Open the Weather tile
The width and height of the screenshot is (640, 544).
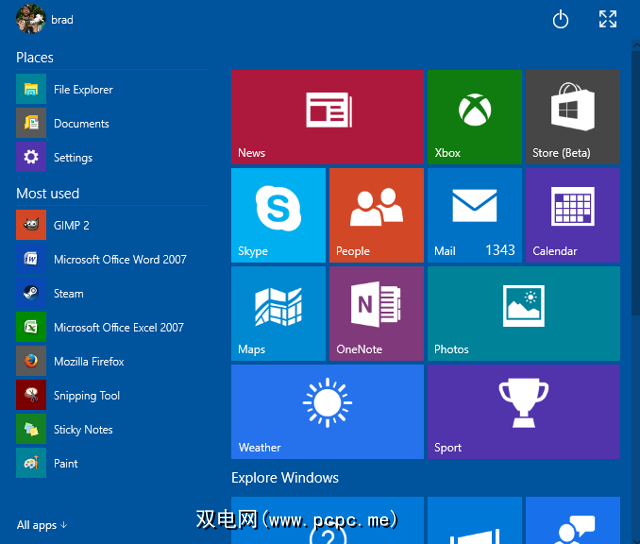[327, 412]
